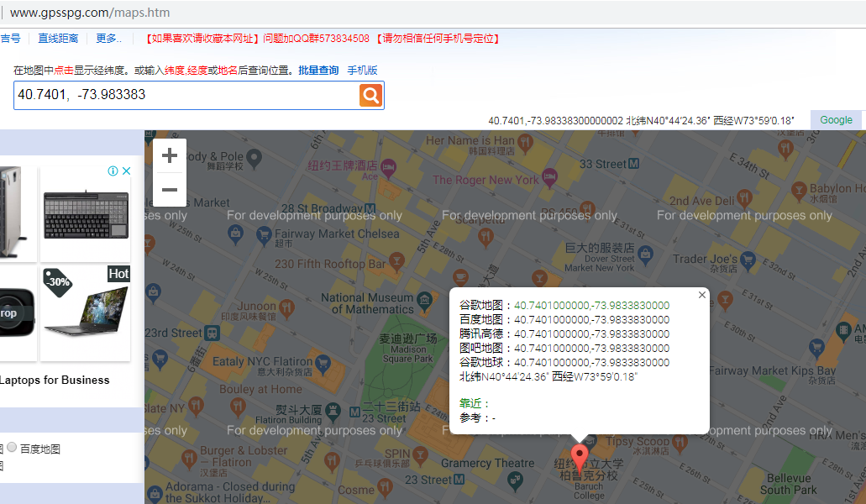The image size is (866, 504).
Task: Select the 百度地图 radio button
Action: (x=12, y=447)
